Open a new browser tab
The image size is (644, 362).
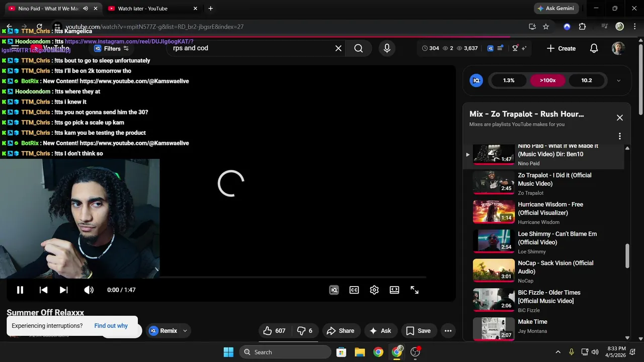point(211,9)
